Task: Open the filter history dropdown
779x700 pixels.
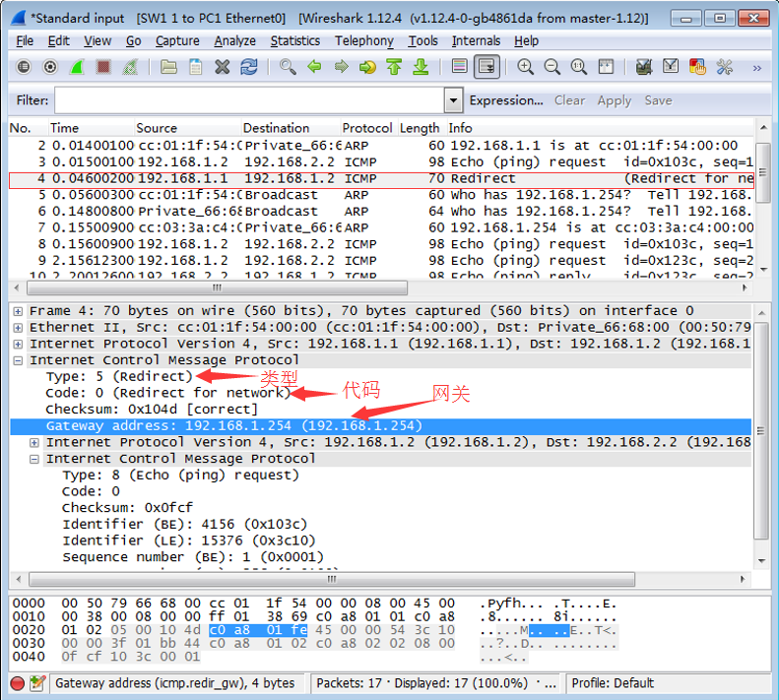Action: 453,100
